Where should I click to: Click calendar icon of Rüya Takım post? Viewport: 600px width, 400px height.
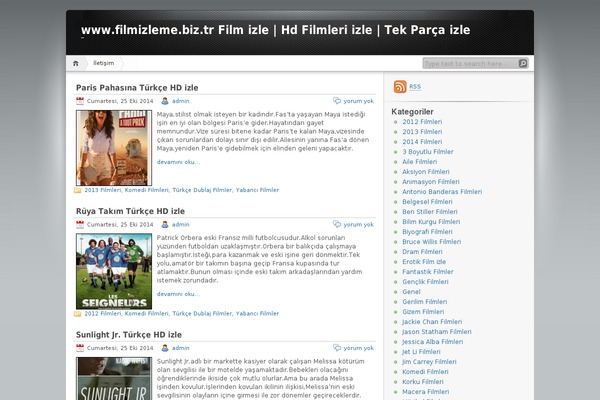coord(80,225)
